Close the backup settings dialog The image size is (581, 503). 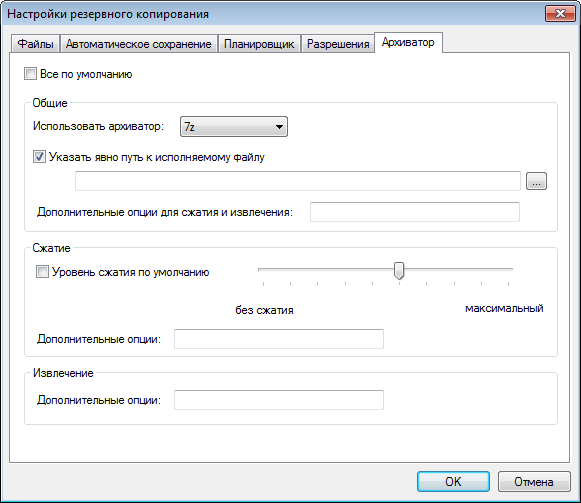click(560, 14)
